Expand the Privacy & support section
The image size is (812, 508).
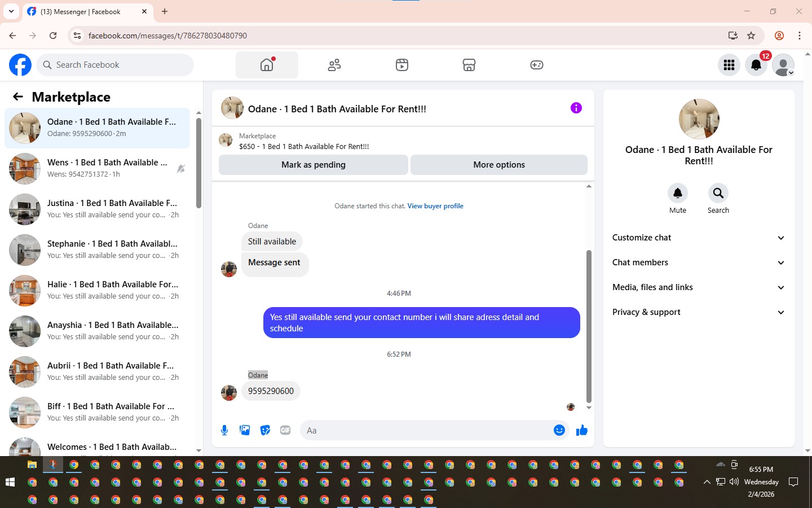click(x=699, y=312)
